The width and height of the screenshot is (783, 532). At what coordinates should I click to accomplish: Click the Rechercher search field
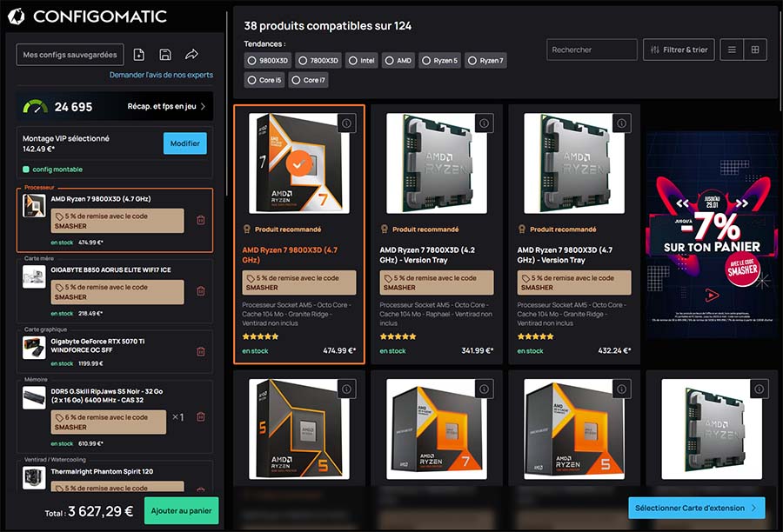coord(592,50)
